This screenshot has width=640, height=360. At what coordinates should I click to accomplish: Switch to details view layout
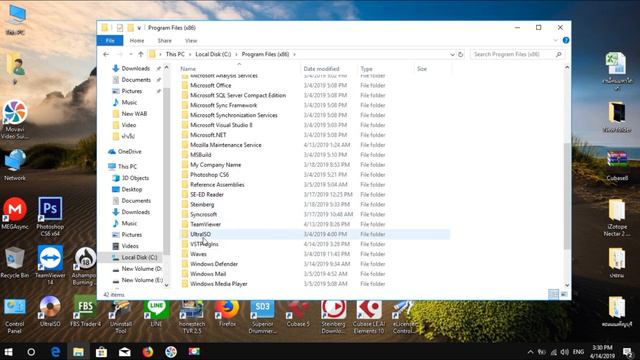tap(553, 294)
